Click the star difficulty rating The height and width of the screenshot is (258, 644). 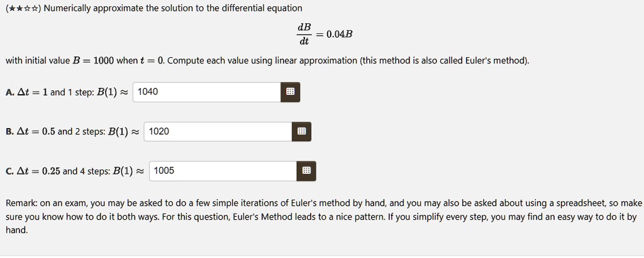click(x=23, y=8)
